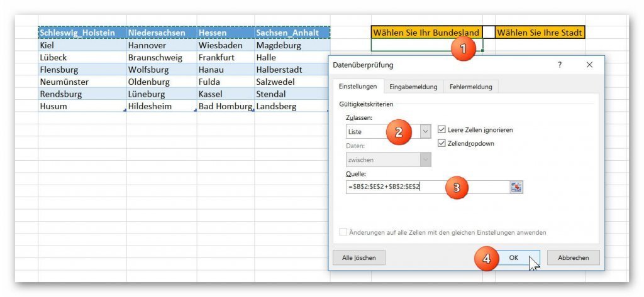
Task: Toggle the Zellendropdown checkbox
Action: [x=441, y=143]
